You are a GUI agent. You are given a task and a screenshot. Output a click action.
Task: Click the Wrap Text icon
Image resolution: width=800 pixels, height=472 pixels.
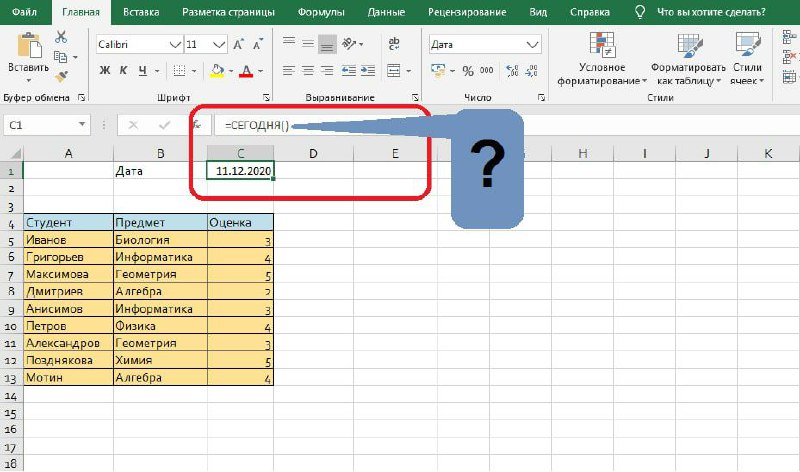tap(394, 44)
